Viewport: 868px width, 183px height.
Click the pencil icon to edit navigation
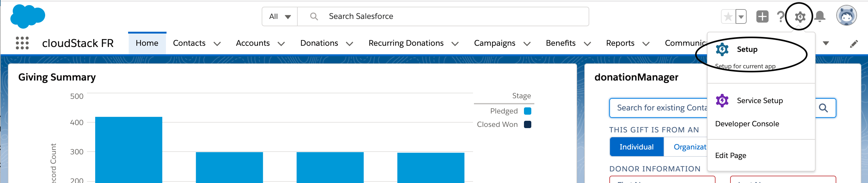[x=853, y=44]
